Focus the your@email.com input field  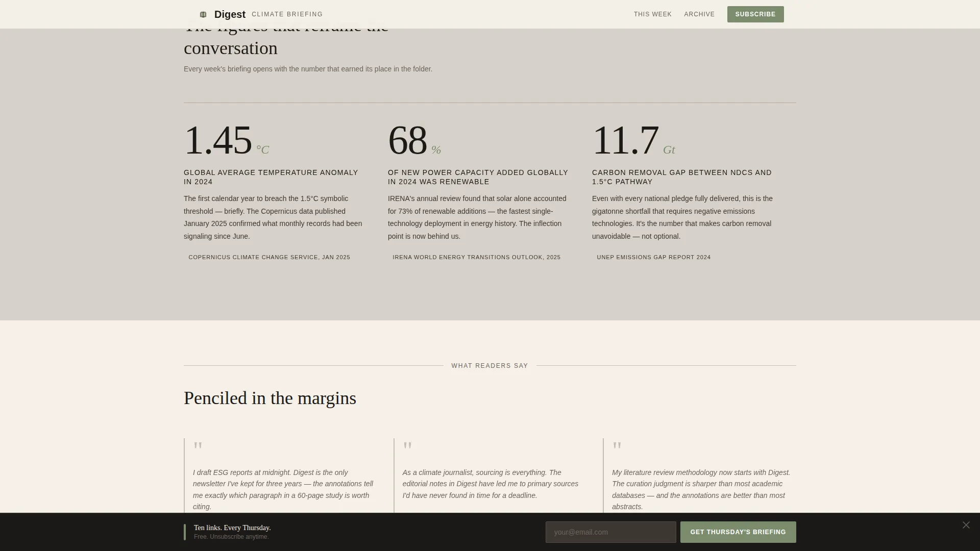pyautogui.click(x=610, y=532)
